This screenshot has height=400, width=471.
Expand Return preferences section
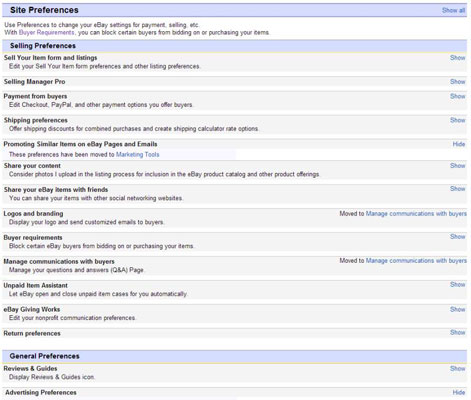coord(457,333)
